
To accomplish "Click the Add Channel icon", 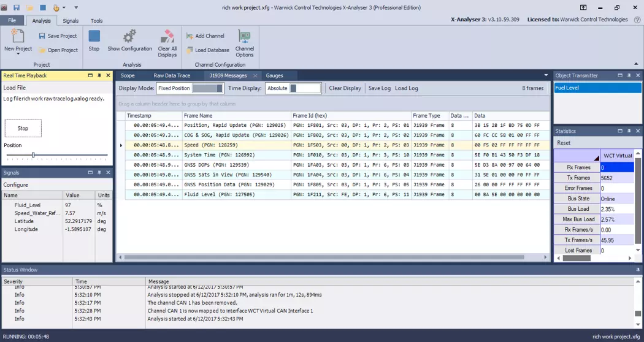I will (190, 36).
